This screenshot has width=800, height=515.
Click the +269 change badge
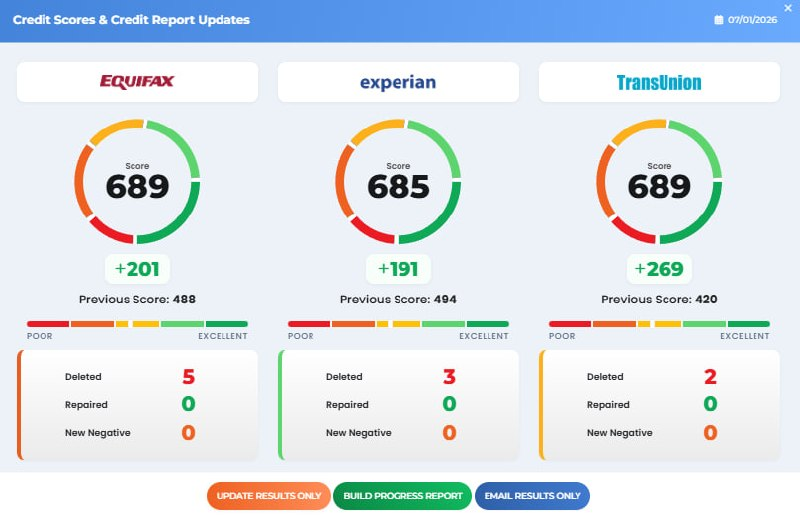(x=659, y=269)
